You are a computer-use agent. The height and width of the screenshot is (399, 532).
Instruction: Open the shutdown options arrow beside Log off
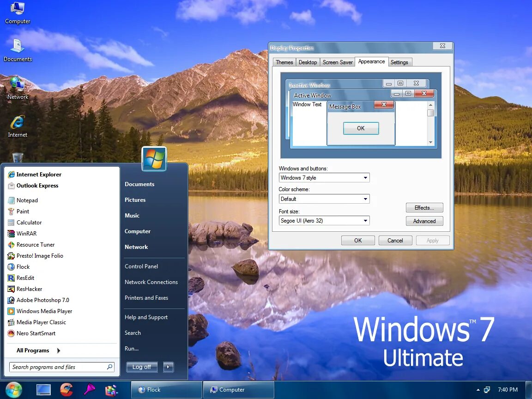pyautogui.click(x=168, y=367)
